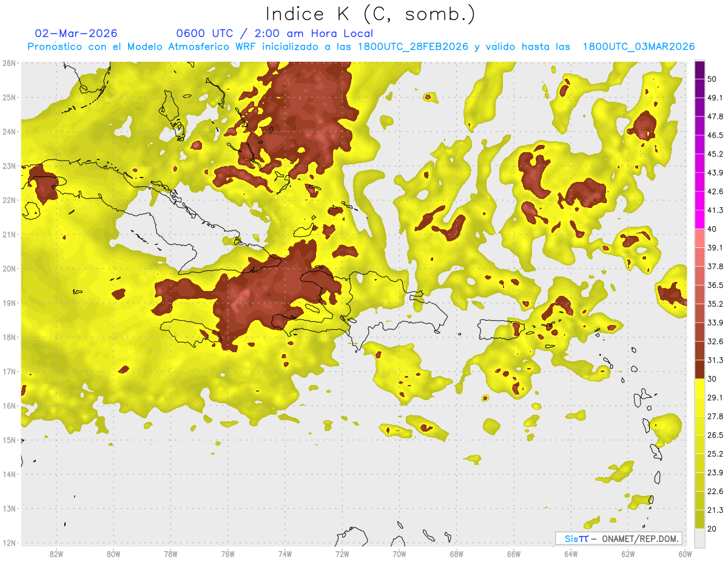The height and width of the screenshot is (562, 728).
Task: Click the '49.1' color bar value
Action: click(x=715, y=98)
